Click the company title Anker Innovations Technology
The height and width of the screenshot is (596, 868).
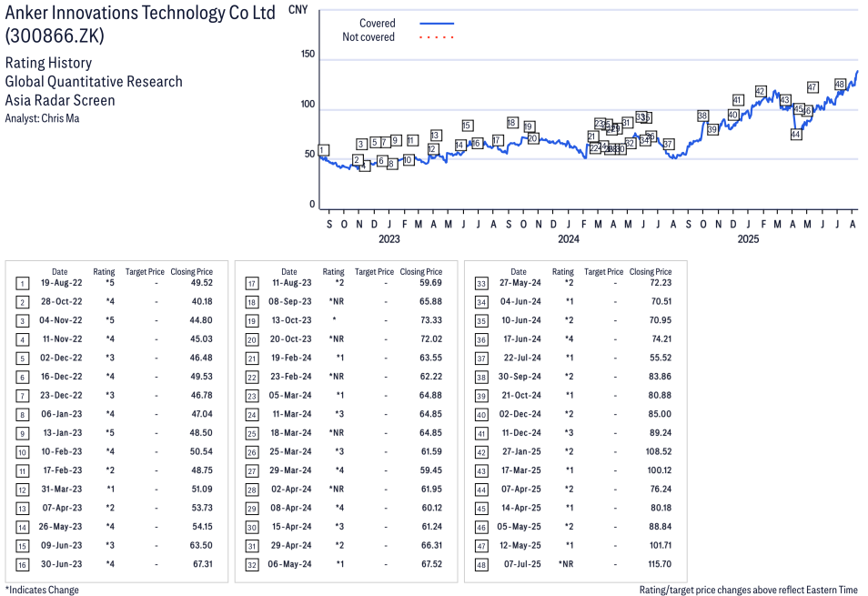tap(140, 14)
